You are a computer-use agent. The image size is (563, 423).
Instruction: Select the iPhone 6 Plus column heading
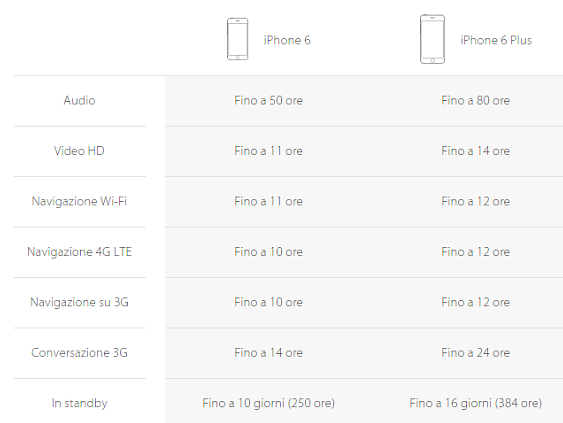(496, 40)
